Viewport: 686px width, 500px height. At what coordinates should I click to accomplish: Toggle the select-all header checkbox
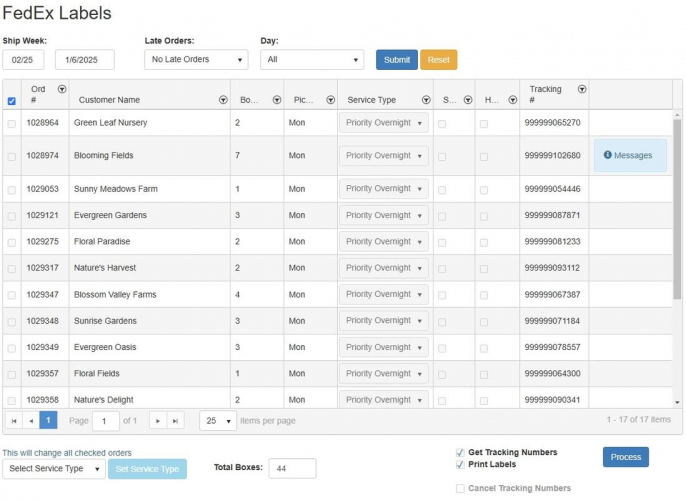[x=12, y=101]
